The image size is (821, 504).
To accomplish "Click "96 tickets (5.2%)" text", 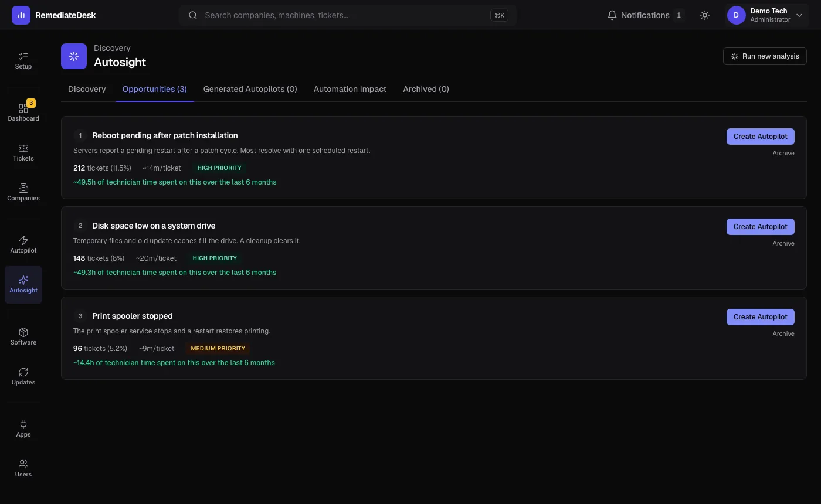I will [x=100, y=349].
